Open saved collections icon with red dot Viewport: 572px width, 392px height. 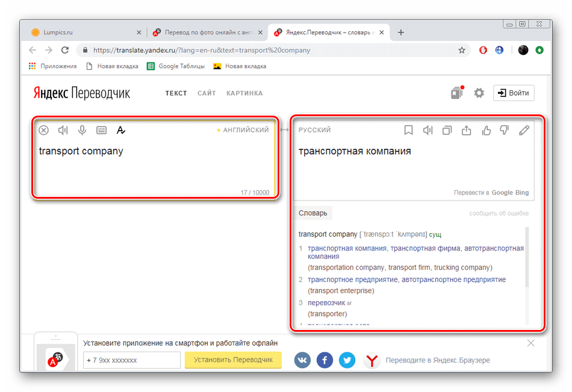[x=457, y=93]
